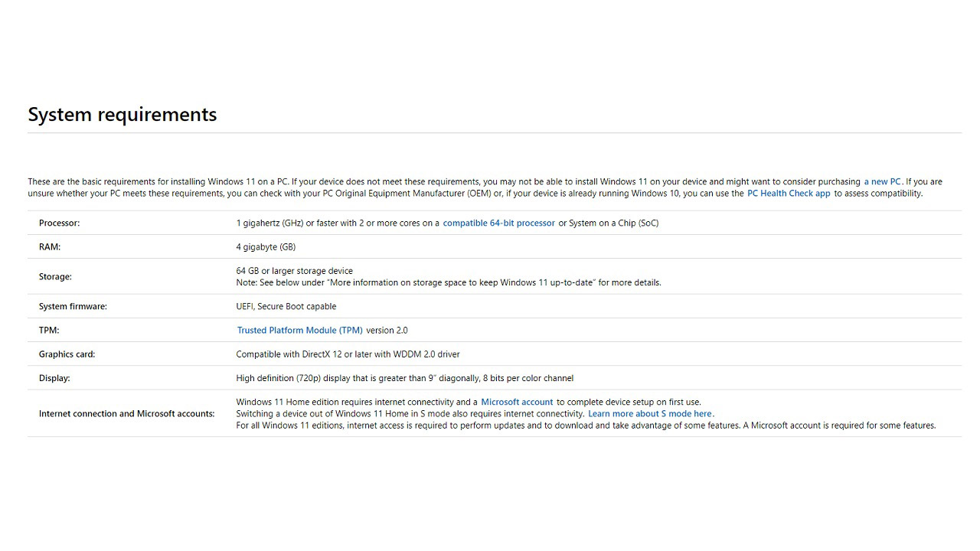The height and width of the screenshot is (551, 980).
Task: Open "Learn more about S mode here"
Action: coord(649,414)
